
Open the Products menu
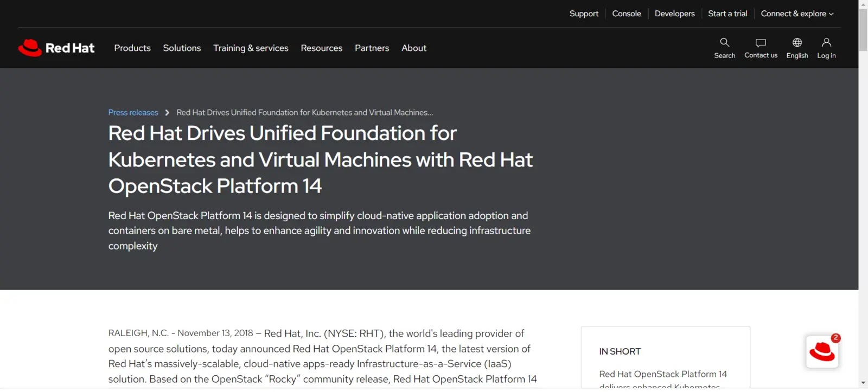coord(132,48)
